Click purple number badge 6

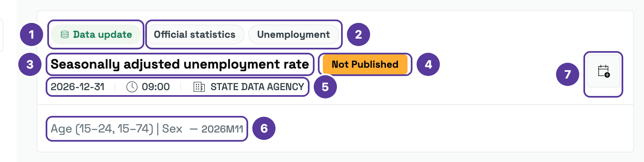click(264, 128)
